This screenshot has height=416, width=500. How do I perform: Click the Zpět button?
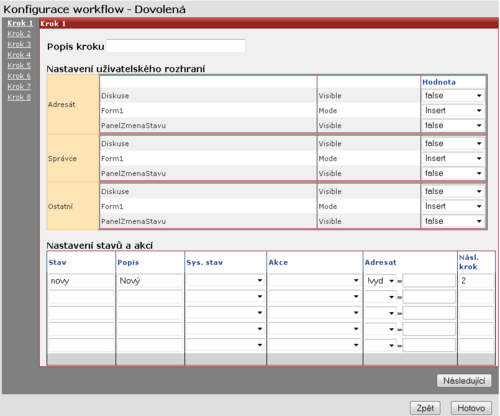pyautogui.click(x=425, y=408)
